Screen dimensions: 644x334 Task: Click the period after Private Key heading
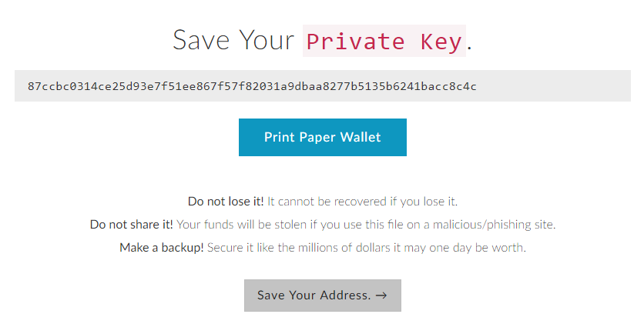tap(469, 48)
